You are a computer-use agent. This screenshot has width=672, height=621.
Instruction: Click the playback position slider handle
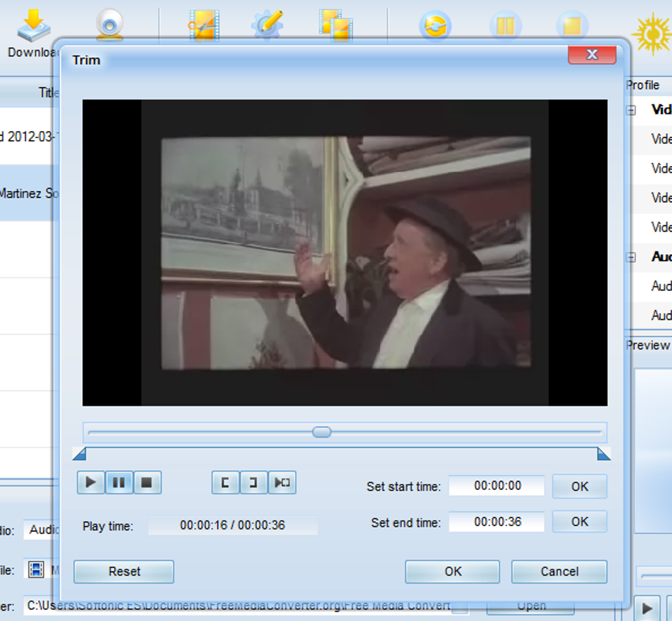322,432
